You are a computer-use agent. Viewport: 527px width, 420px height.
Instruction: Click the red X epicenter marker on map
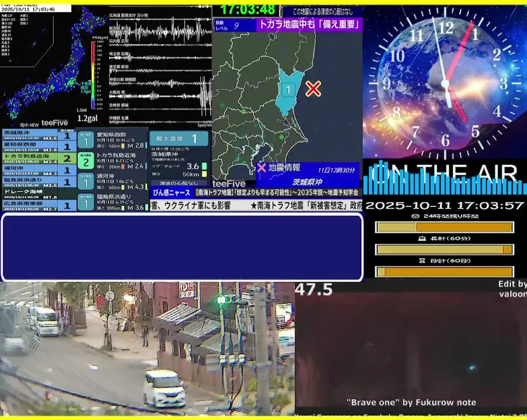(313, 89)
